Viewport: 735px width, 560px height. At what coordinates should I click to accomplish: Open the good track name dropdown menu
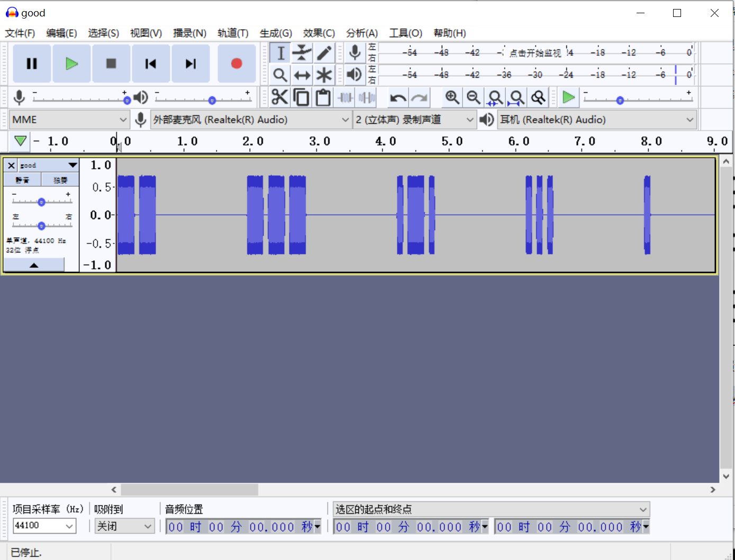coord(49,166)
